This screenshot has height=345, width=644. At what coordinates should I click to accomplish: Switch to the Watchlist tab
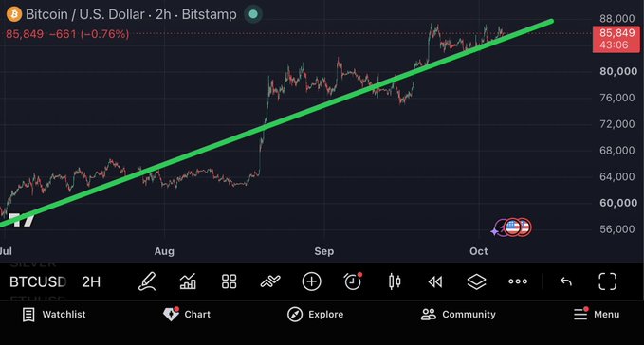(x=54, y=315)
